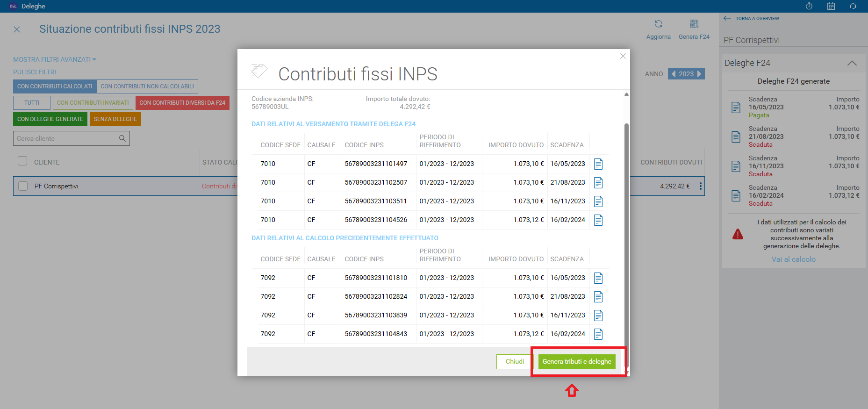Open document icon for row 56789003231102824

[598, 297]
